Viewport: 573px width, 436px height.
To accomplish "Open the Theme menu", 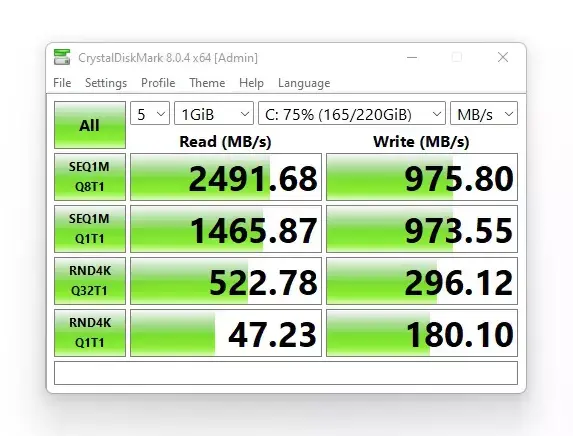I will [207, 83].
